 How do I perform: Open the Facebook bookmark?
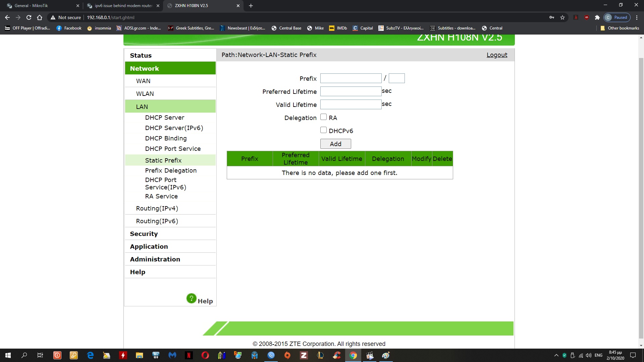(69, 28)
